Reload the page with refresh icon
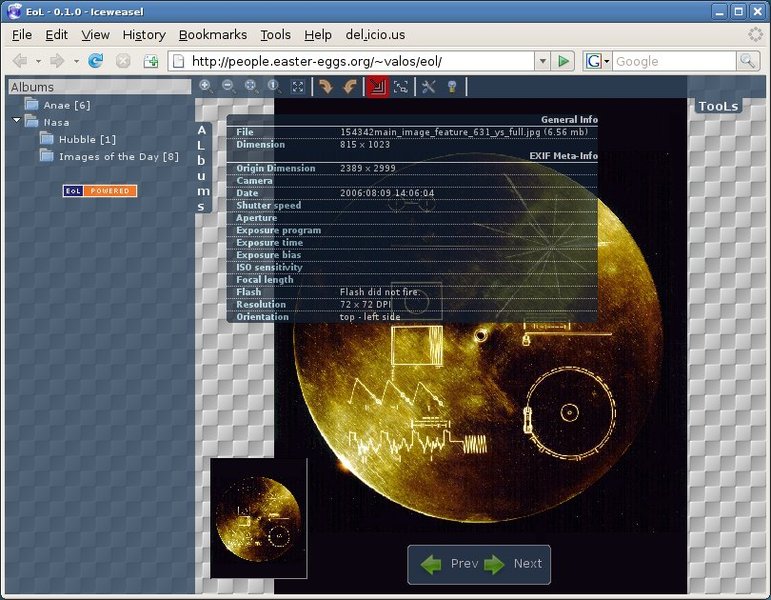 pos(95,61)
